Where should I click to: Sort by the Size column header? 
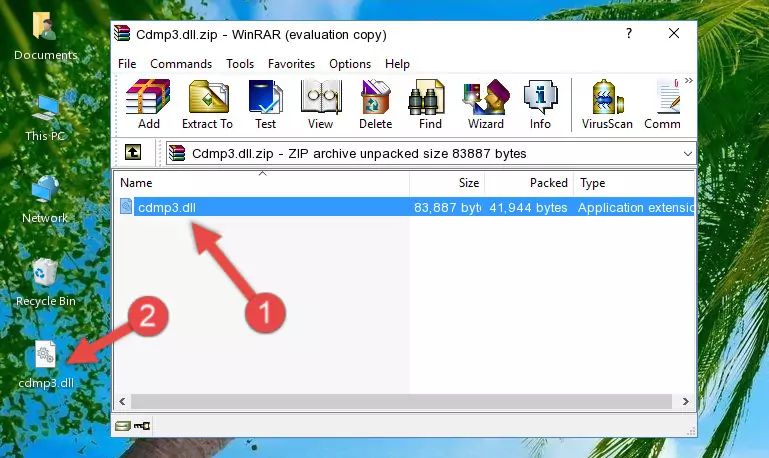(x=447, y=183)
